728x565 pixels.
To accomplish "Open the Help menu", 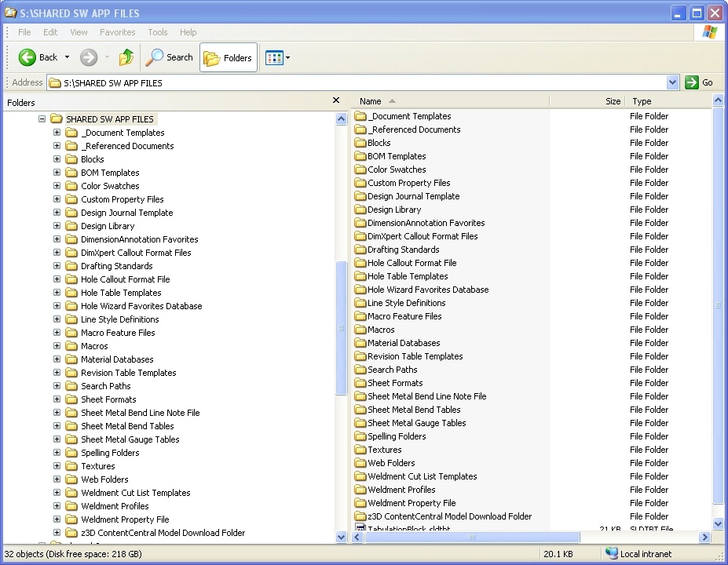I will (x=188, y=32).
